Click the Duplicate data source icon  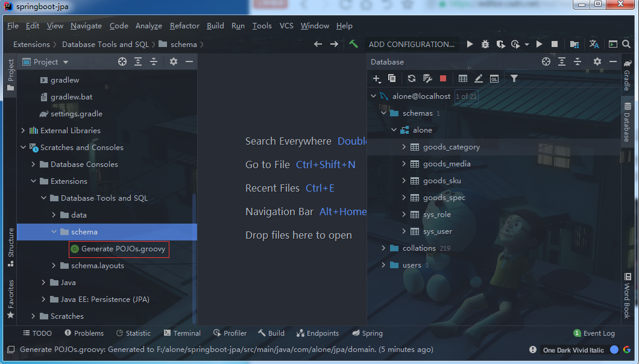[392, 78]
